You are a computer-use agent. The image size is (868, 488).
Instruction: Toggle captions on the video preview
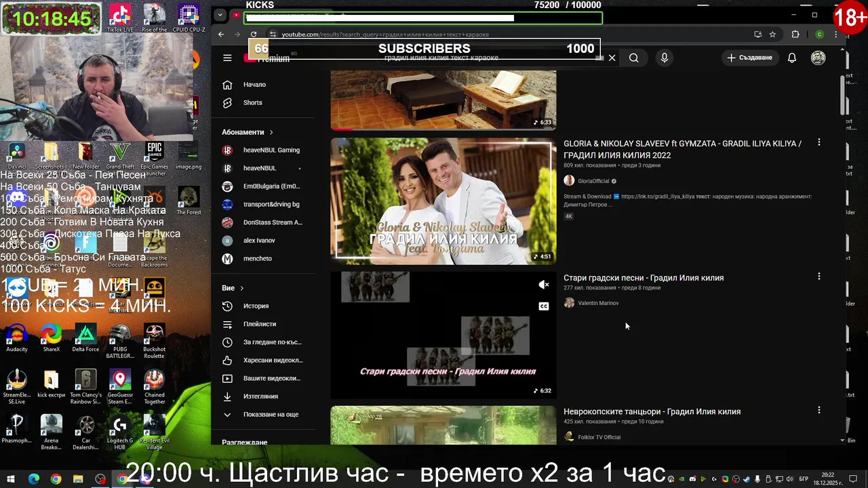(x=543, y=306)
